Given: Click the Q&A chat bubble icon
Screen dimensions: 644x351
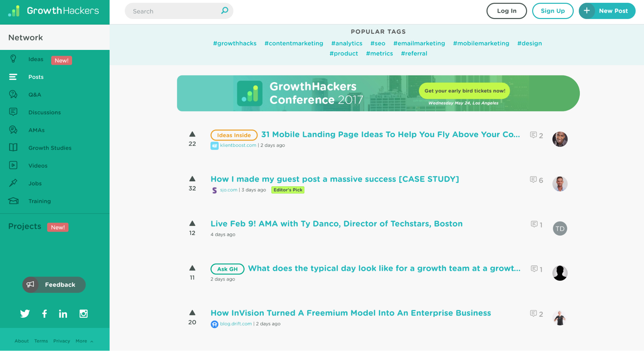Looking at the screenshot, I should pyautogui.click(x=13, y=94).
